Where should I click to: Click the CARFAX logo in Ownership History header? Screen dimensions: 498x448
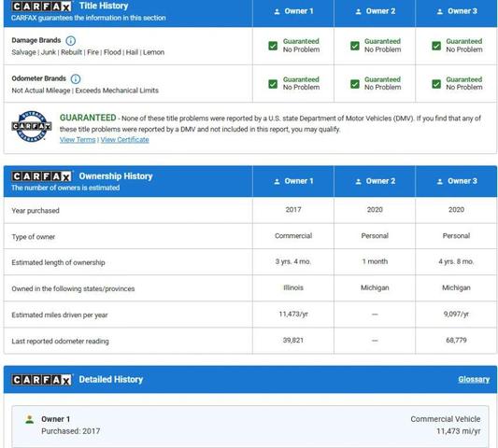[41, 176]
